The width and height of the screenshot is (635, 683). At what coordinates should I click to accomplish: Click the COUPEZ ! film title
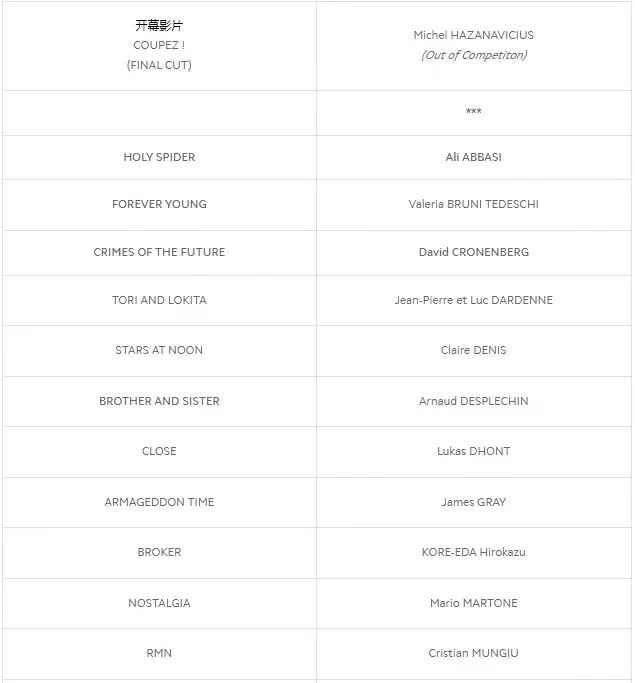(x=159, y=45)
